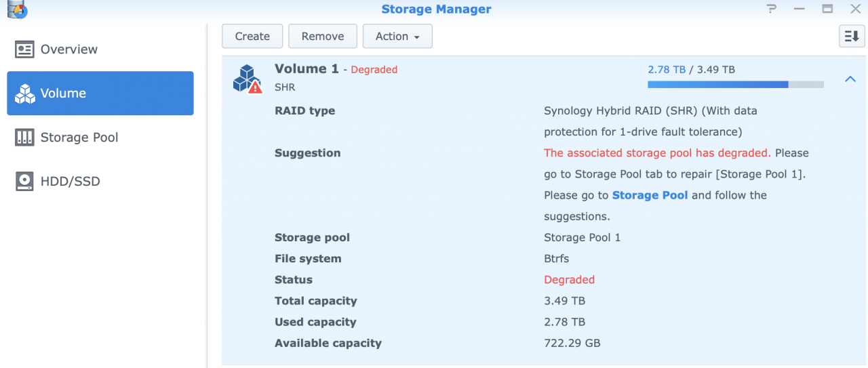Follow the blue Storage Pool link

650,195
